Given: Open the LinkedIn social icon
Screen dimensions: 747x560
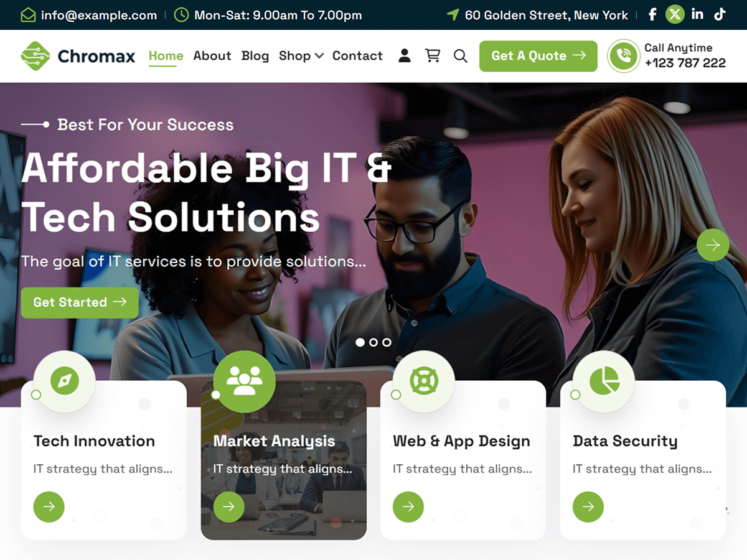Looking at the screenshot, I should tap(698, 14).
